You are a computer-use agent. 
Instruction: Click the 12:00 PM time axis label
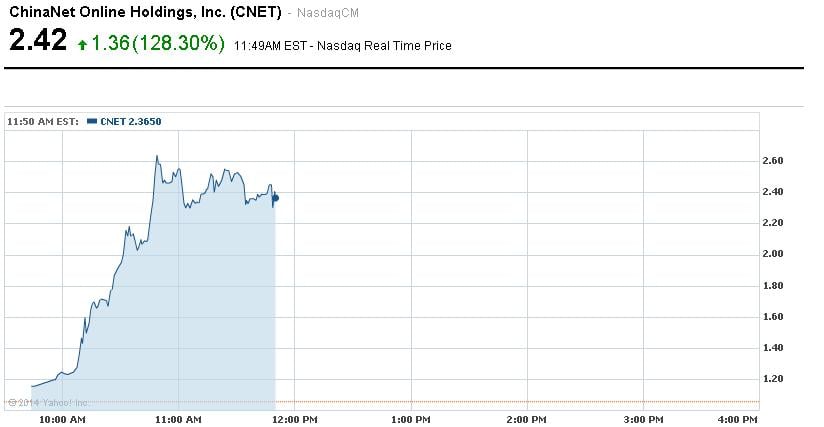coord(296,419)
